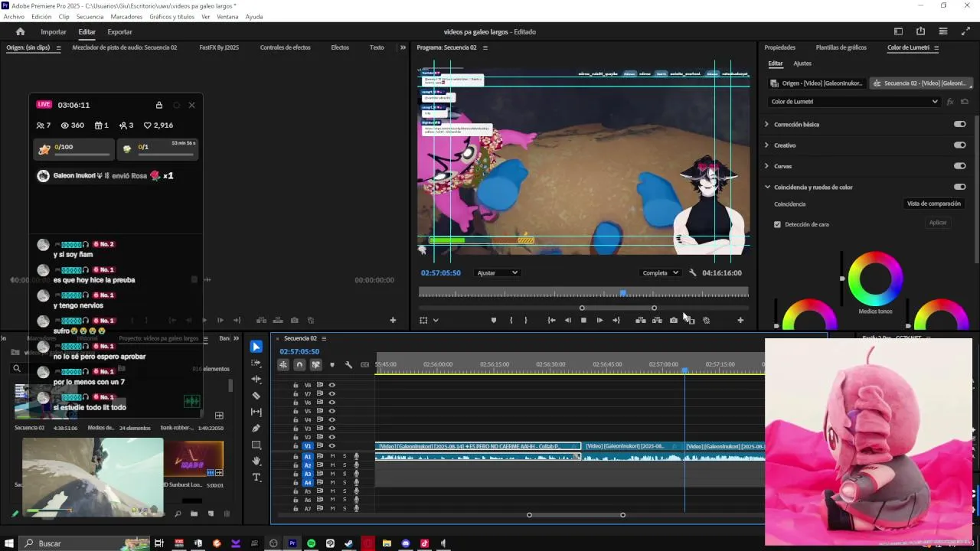Mute audio track A1
This screenshot has width=980, height=551.
coord(332,456)
